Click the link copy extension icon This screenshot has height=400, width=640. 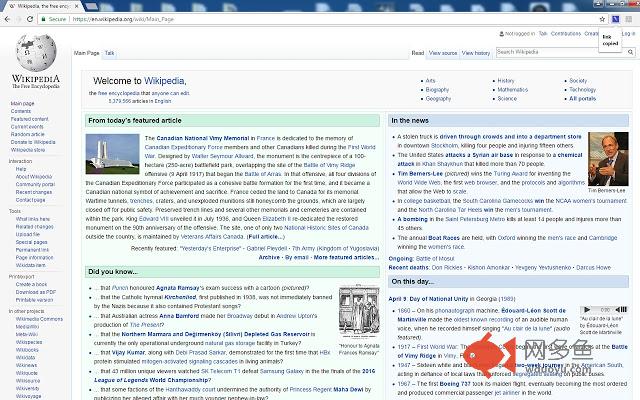point(616,19)
